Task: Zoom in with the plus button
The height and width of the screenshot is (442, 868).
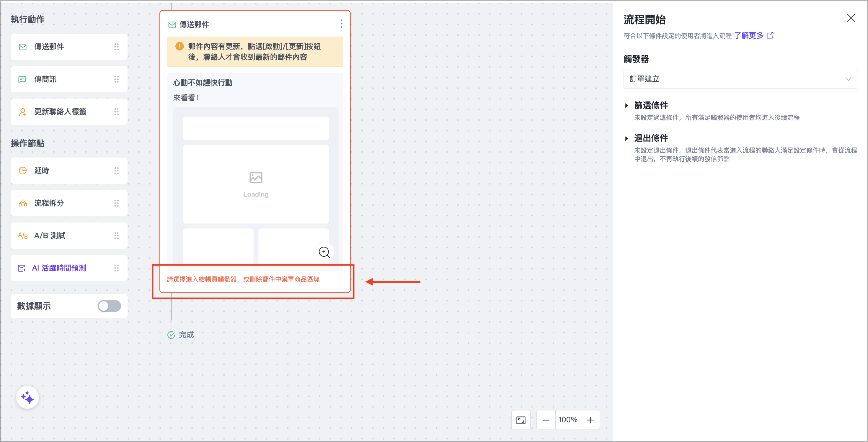Action: pyautogui.click(x=590, y=420)
